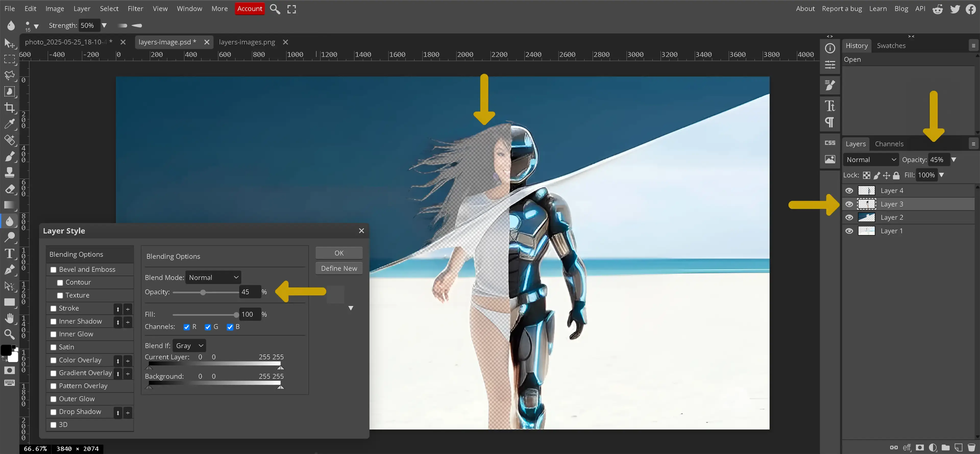Open the brush preset picker arrow
This screenshot has height=454, width=980.
36,26
